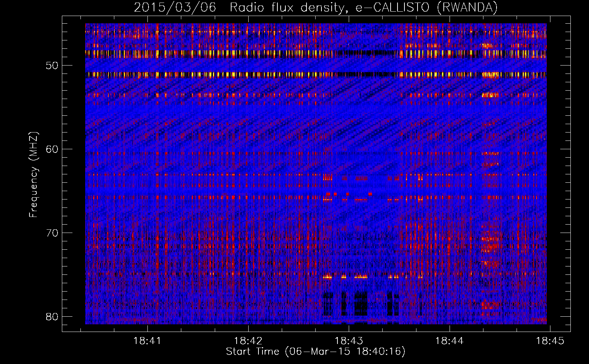
Task: Select the Frequency (MHZ) axis label
Action: coord(33,175)
